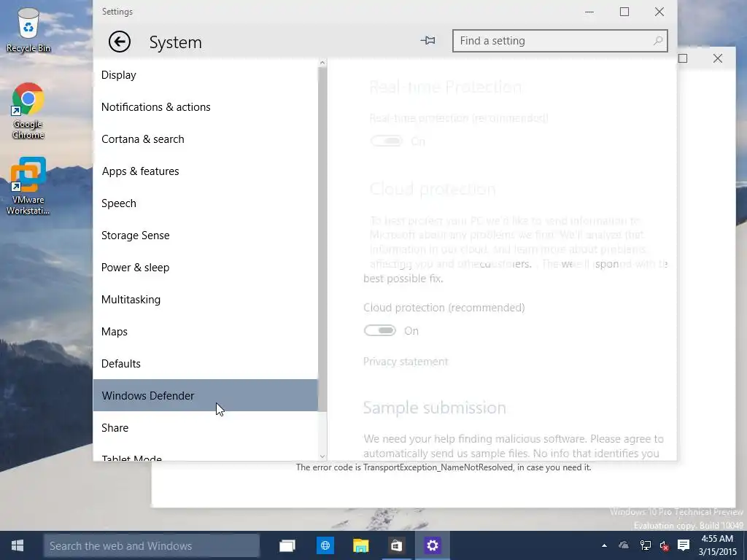
Task: Click the category list scrollbar thumb
Action: click(322, 239)
